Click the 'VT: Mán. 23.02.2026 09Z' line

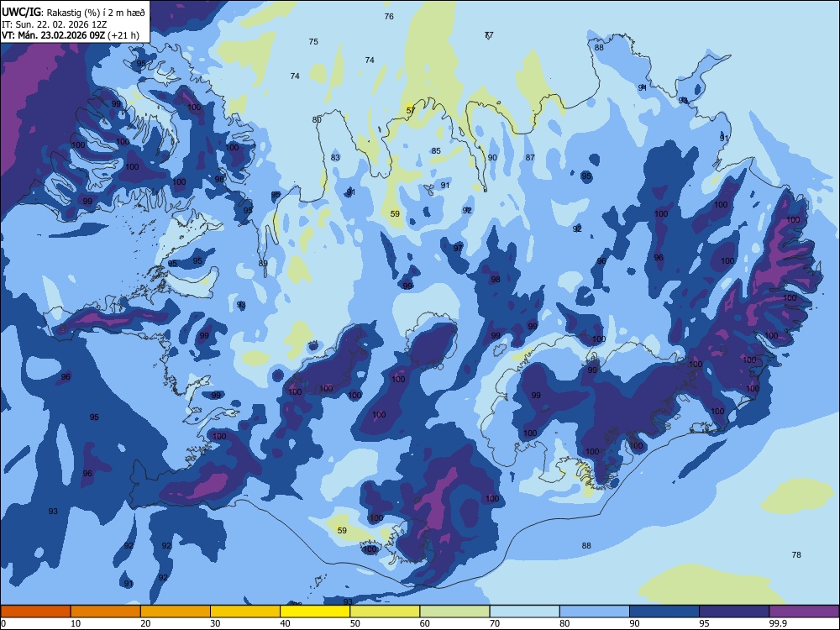pos(54,35)
